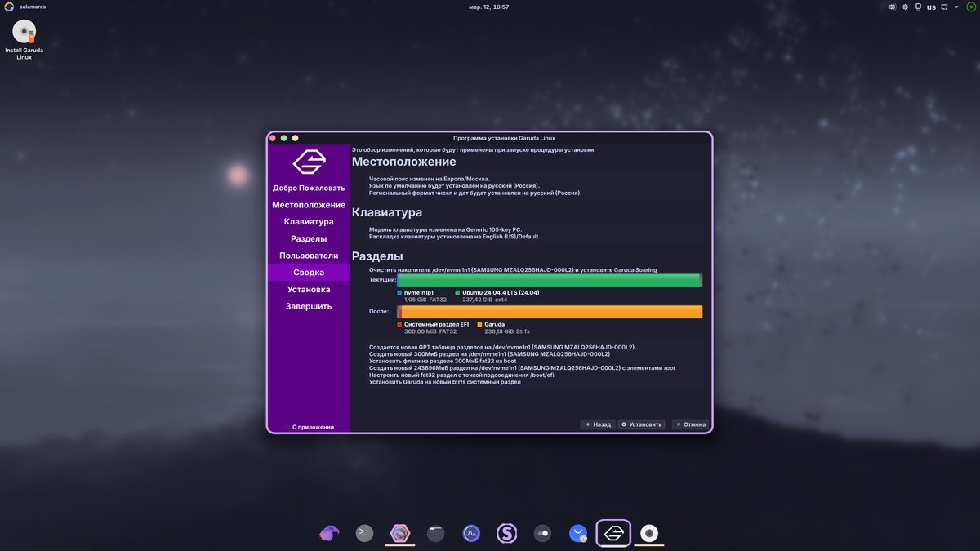Select the 'Сводка' step in the sidebar
The width and height of the screenshot is (980, 551).
point(309,273)
